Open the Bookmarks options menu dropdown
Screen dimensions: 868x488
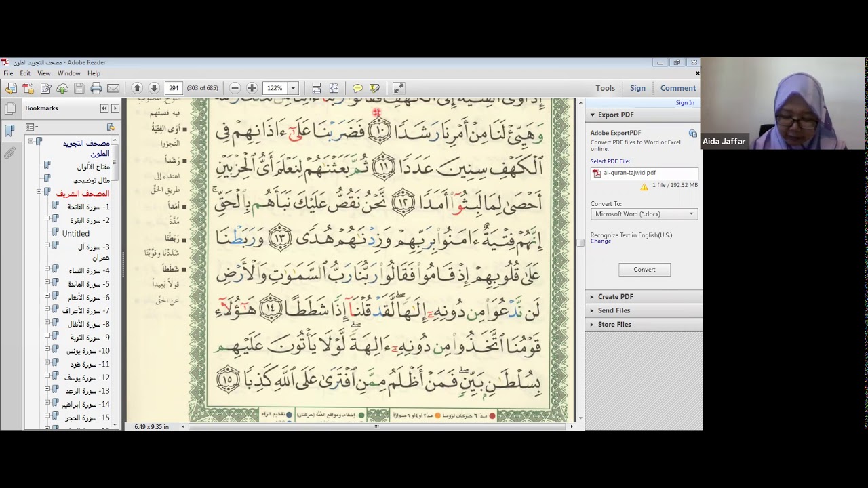[31, 127]
